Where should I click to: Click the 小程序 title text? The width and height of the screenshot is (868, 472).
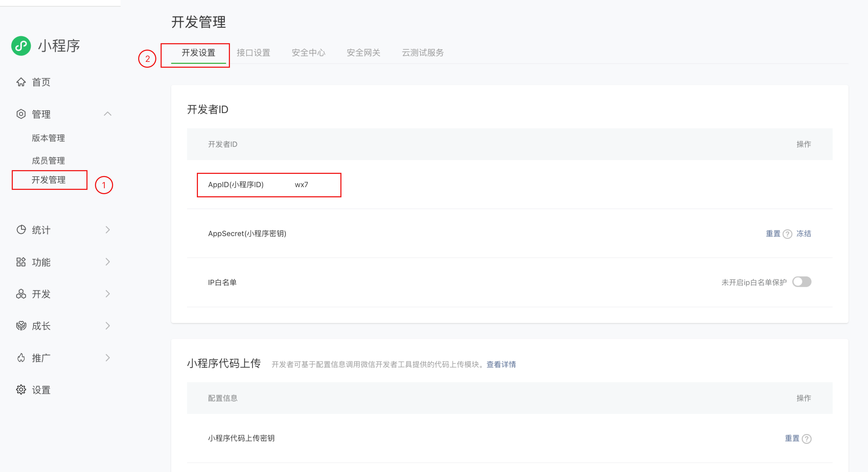59,46
